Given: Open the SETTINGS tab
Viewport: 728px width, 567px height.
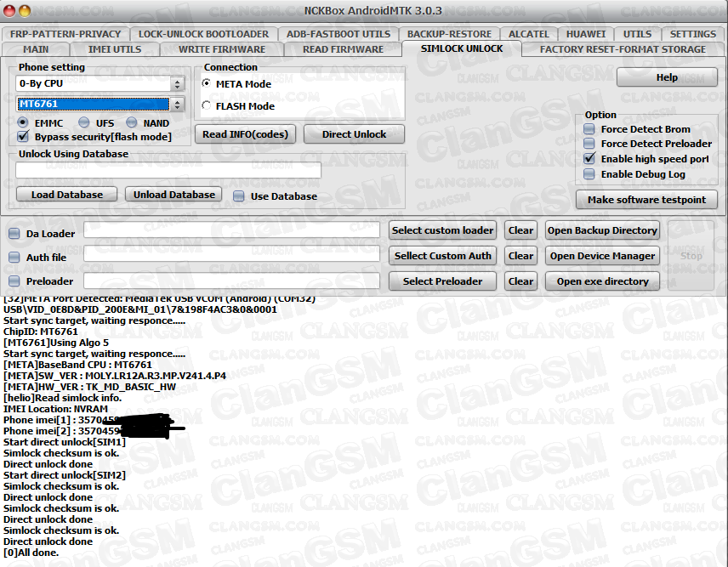Looking at the screenshot, I should (693, 34).
